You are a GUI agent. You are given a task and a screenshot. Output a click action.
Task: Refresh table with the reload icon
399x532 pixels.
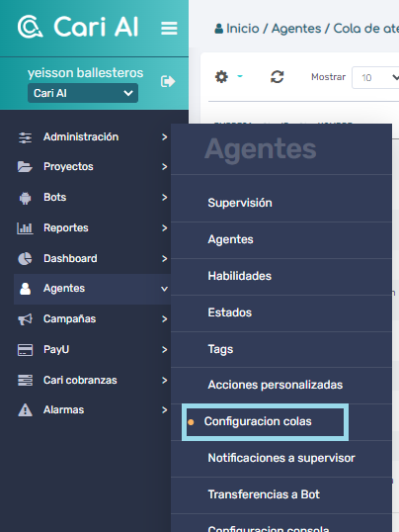pos(277,77)
